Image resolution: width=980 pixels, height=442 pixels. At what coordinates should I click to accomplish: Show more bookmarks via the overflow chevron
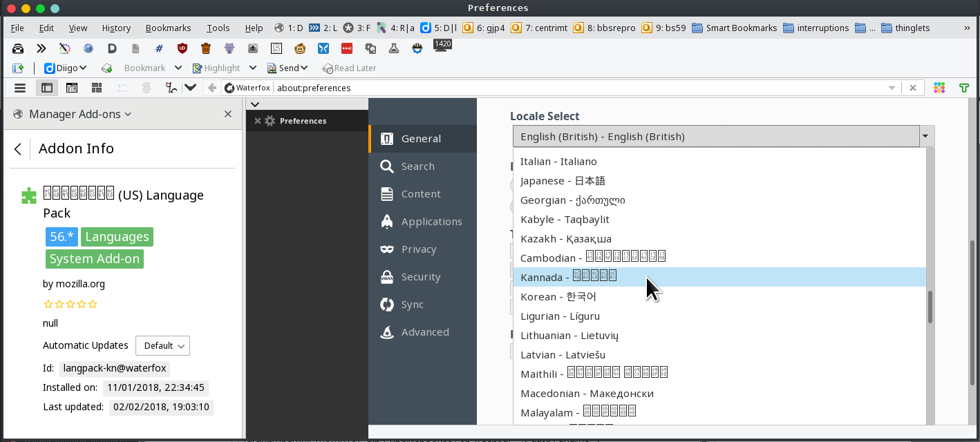(x=967, y=28)
